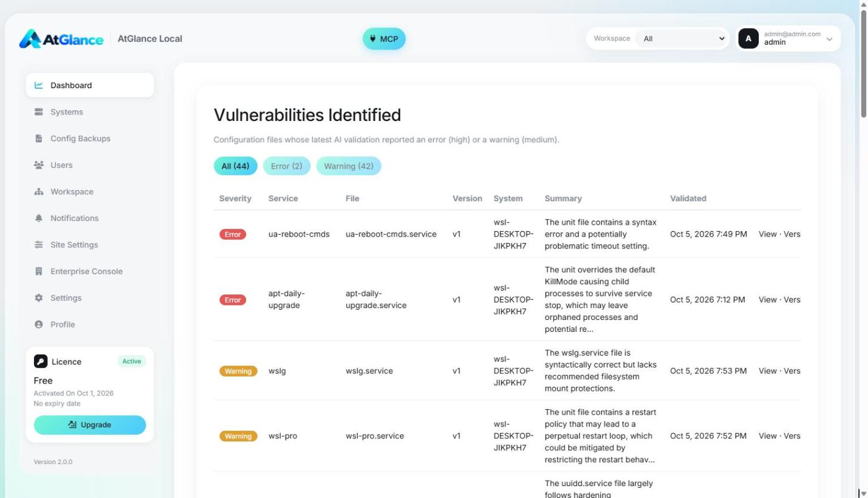Click the Oct 5, 2026 7:53 PM timestamp
This screenshot has height=498, width=868.
pos(708,371)
